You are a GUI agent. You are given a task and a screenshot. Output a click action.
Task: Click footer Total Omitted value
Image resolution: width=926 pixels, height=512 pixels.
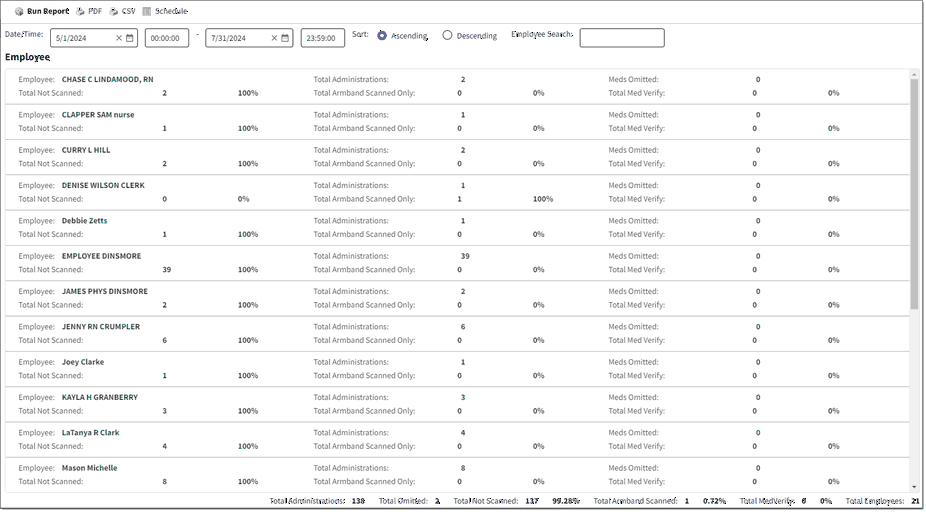(438, 501)
